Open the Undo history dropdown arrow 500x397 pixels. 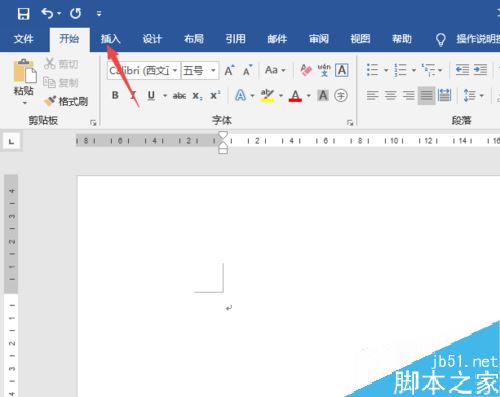(x=59, y=14)
